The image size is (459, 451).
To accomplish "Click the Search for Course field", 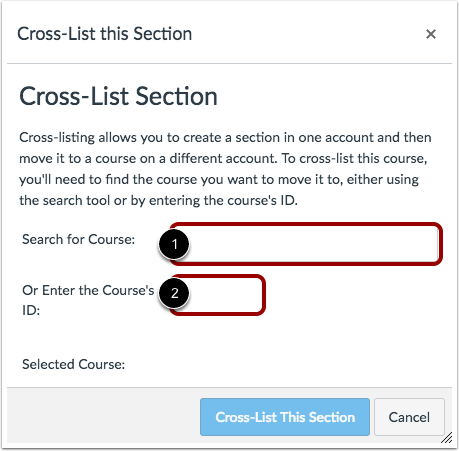I will click(306, 244).
